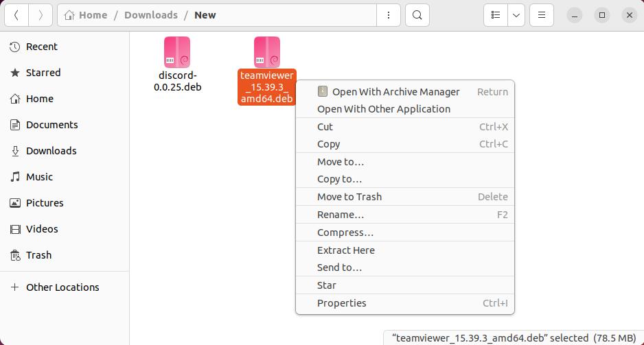Open Properties from the context menu
644x345 pixels.
(x=405, y=303)
